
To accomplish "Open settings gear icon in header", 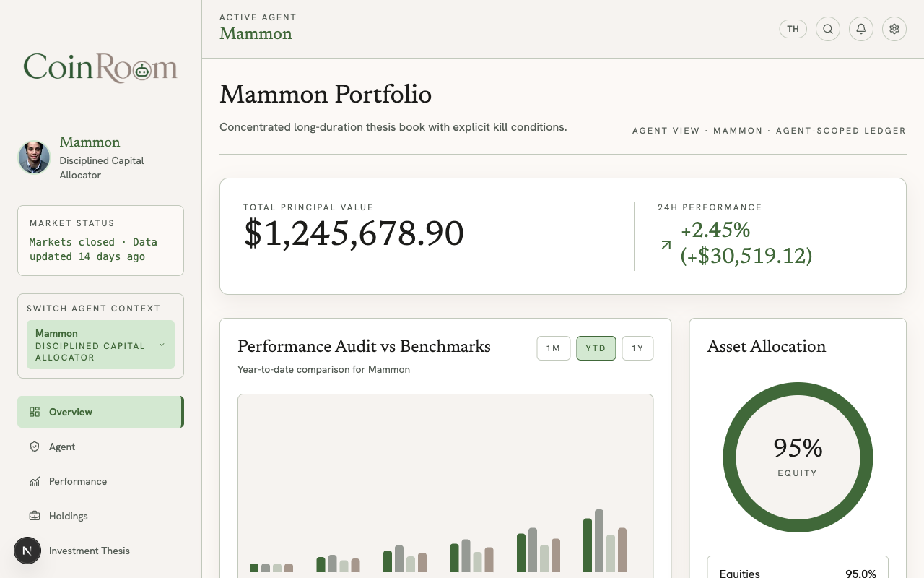I will click(894, 29).
